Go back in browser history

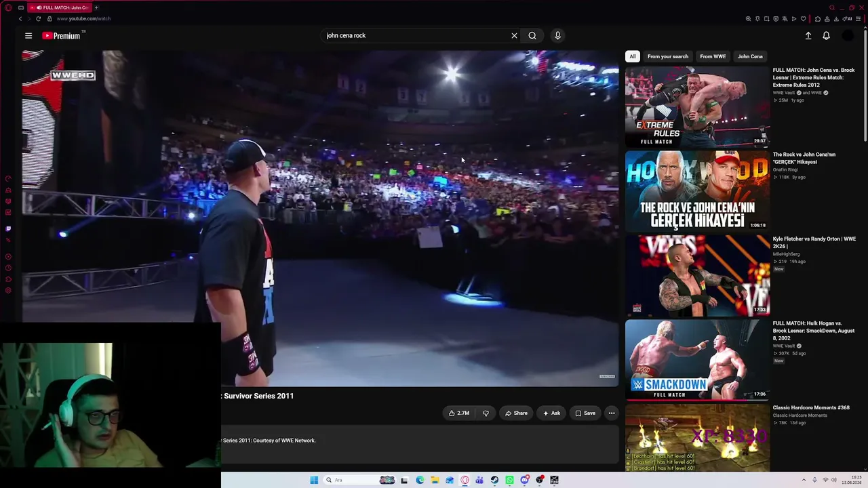(20, 19)
